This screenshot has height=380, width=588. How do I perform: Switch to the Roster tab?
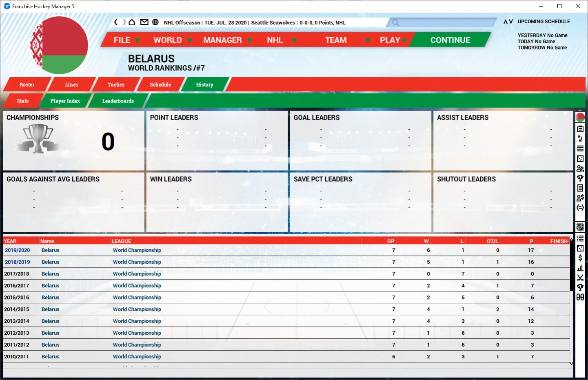(27, 84)
